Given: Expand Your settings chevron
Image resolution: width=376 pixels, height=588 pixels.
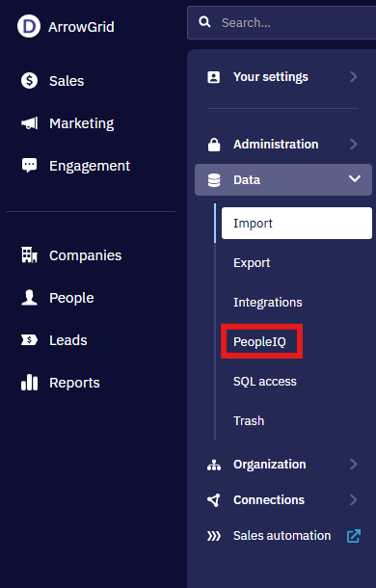Looking at the screenshot, I should [x=354, y=76].
